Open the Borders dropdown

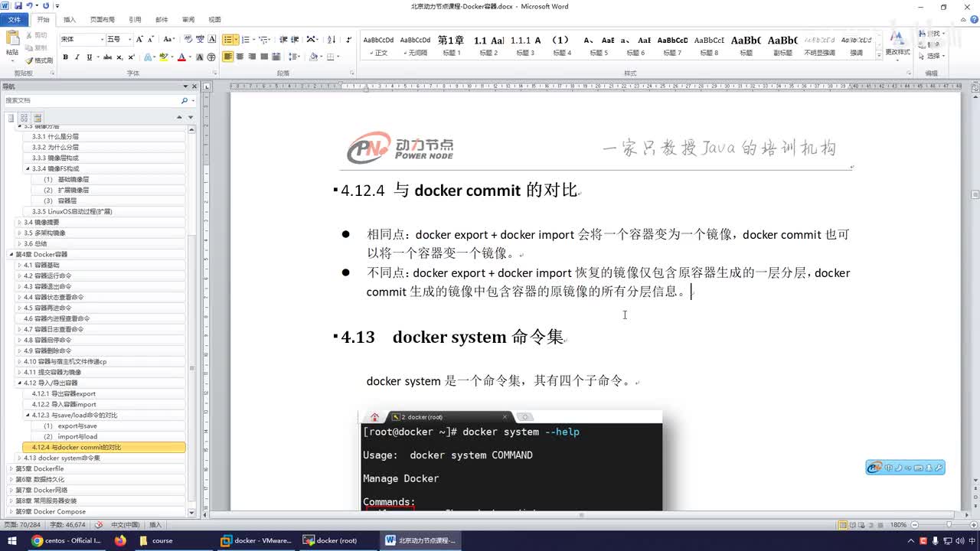pos(332,57)
